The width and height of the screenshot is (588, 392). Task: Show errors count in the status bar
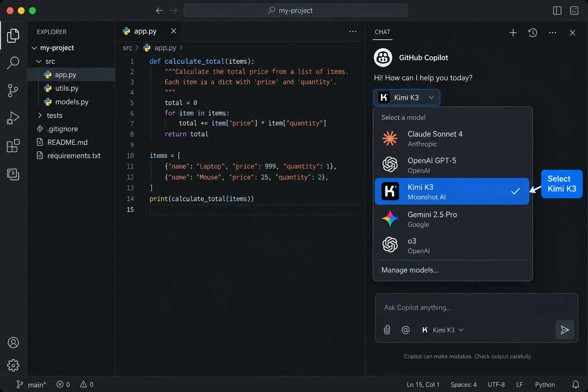63,385
